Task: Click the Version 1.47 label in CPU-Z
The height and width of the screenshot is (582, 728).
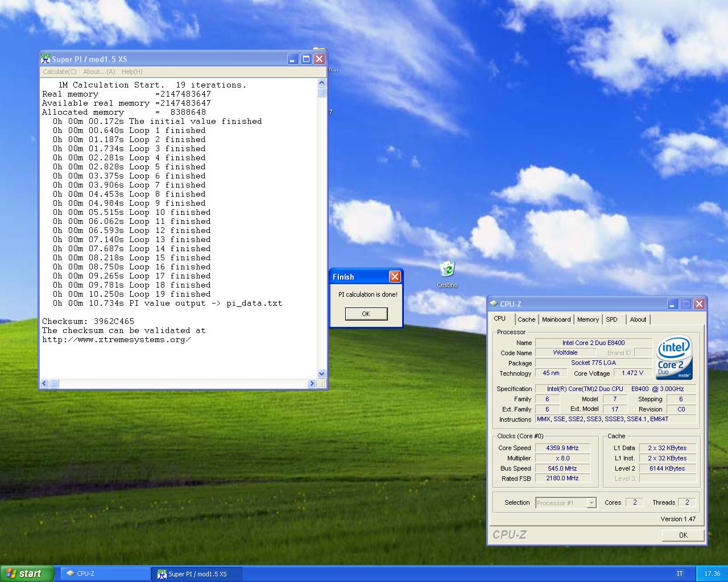Action: [678, 519]
